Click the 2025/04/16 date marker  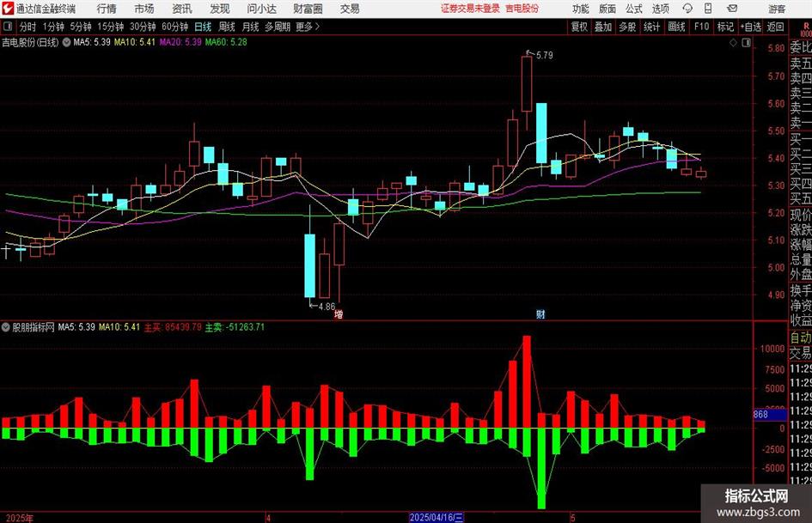437,517
